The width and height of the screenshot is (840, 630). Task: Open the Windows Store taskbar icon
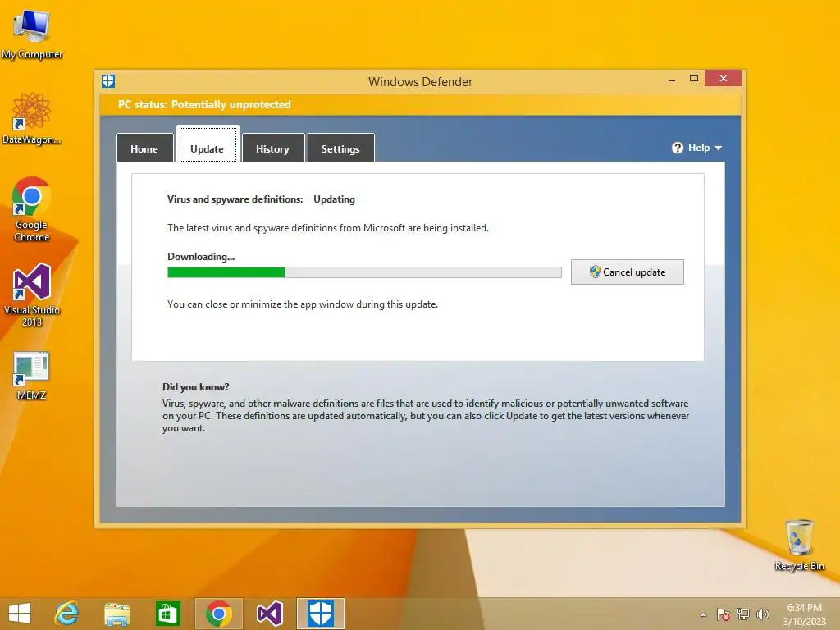click(x=167, y=614)
